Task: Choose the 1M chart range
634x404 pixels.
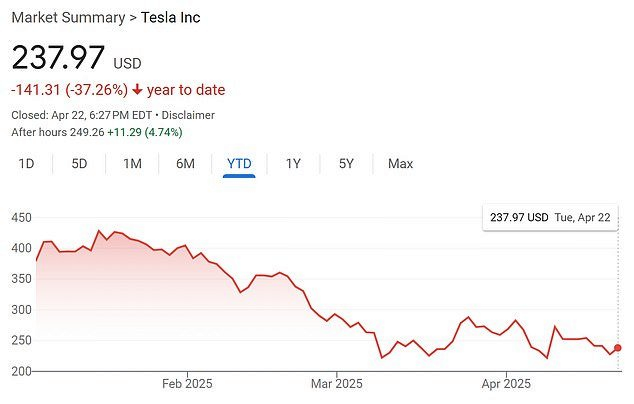Action: 132,163
